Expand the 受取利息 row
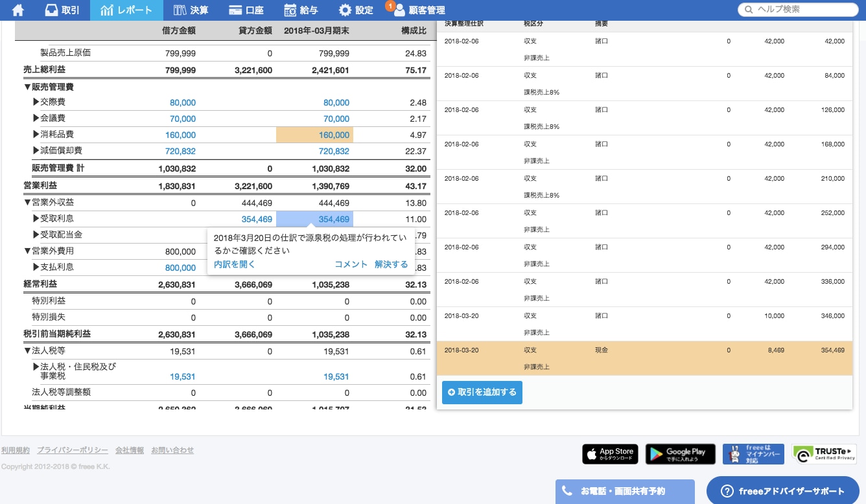 (36, 219)
